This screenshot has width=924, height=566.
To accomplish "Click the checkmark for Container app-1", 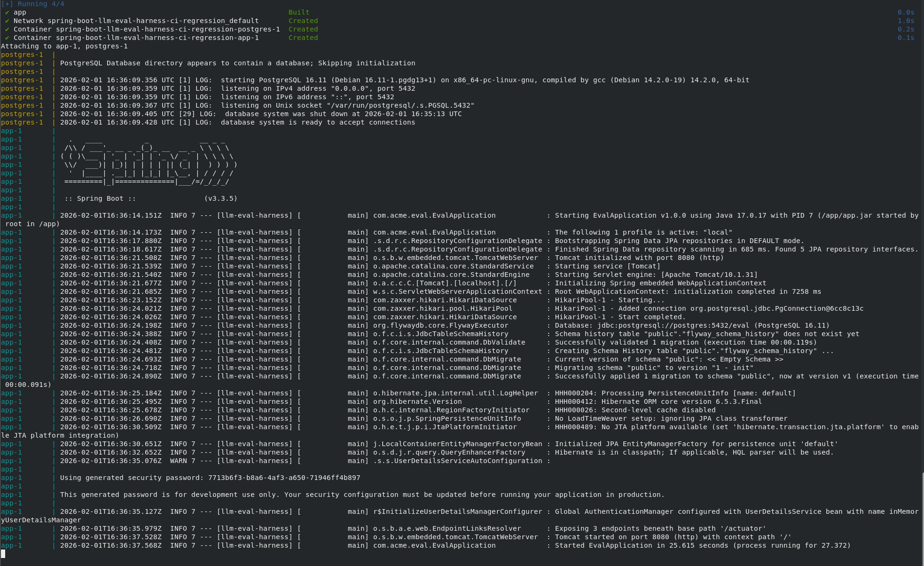I will [6, 38].
